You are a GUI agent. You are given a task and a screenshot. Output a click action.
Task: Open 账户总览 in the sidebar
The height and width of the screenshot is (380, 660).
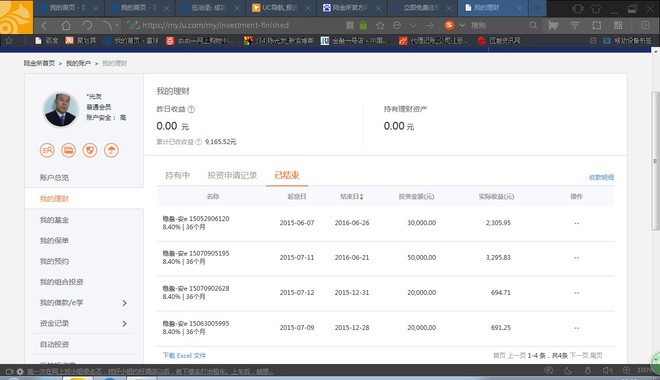pyautogui.click(x=54, y=178)
